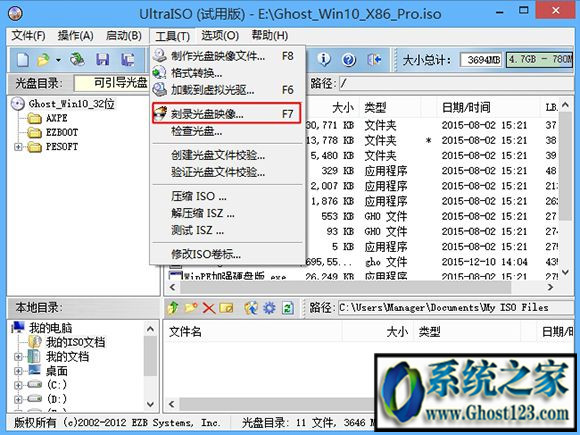
Task: Open the dropdown arrow beside Open icon
Action: 58,60
